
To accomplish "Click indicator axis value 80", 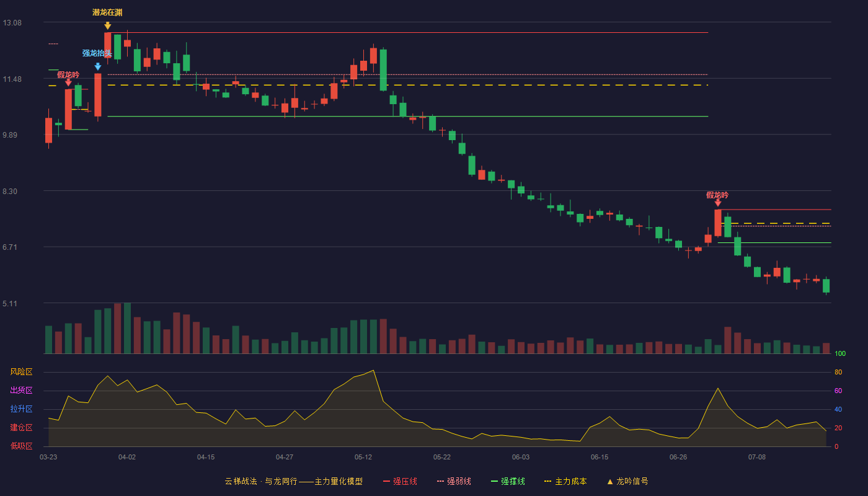I will 838,373.
